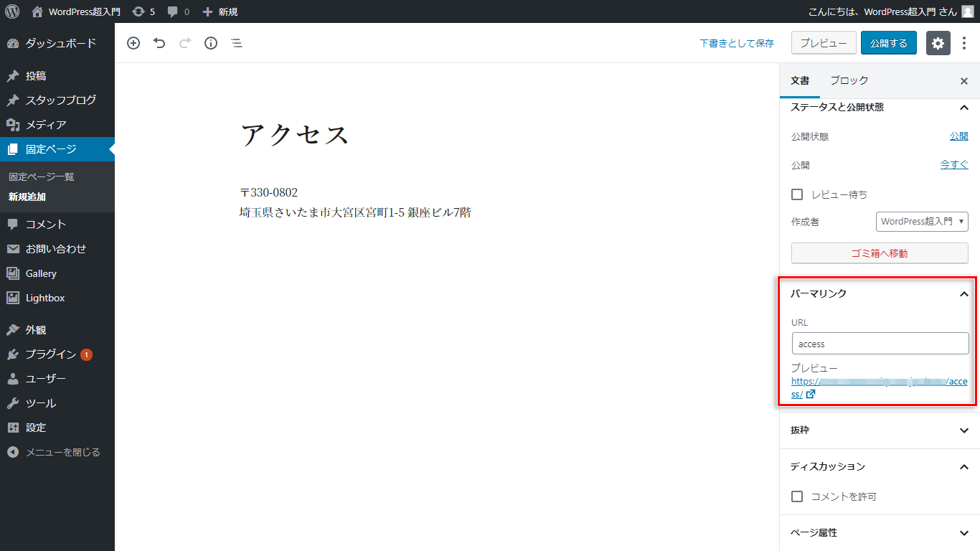Enable the レビュー待ち checkbox
The width and height of the screenshot is (980, 551).
[x=796, y=194]
